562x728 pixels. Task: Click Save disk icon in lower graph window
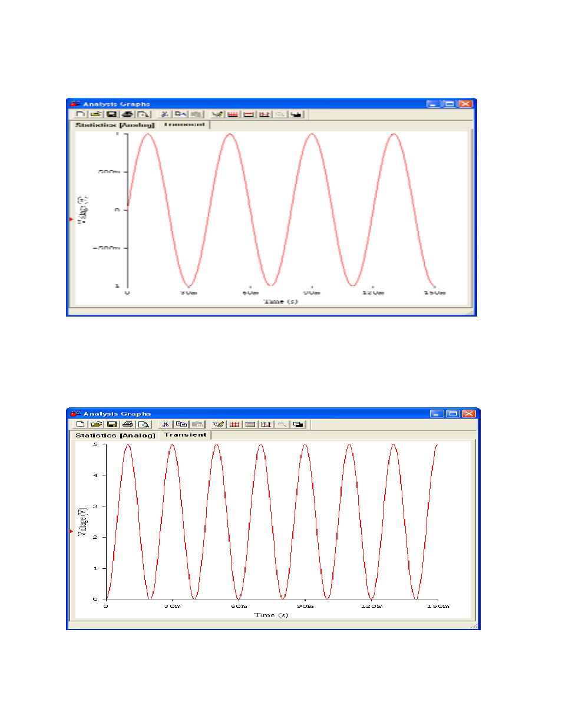(x=112, y=424)
